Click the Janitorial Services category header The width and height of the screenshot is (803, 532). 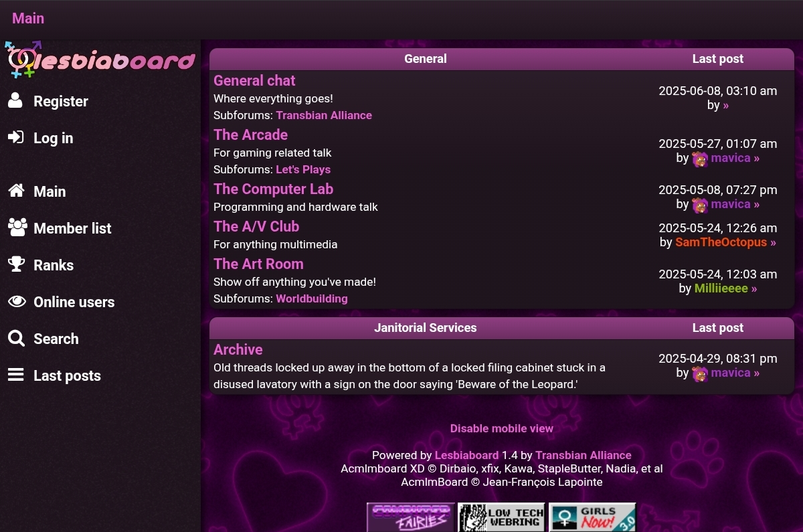[x=426, y=328]
